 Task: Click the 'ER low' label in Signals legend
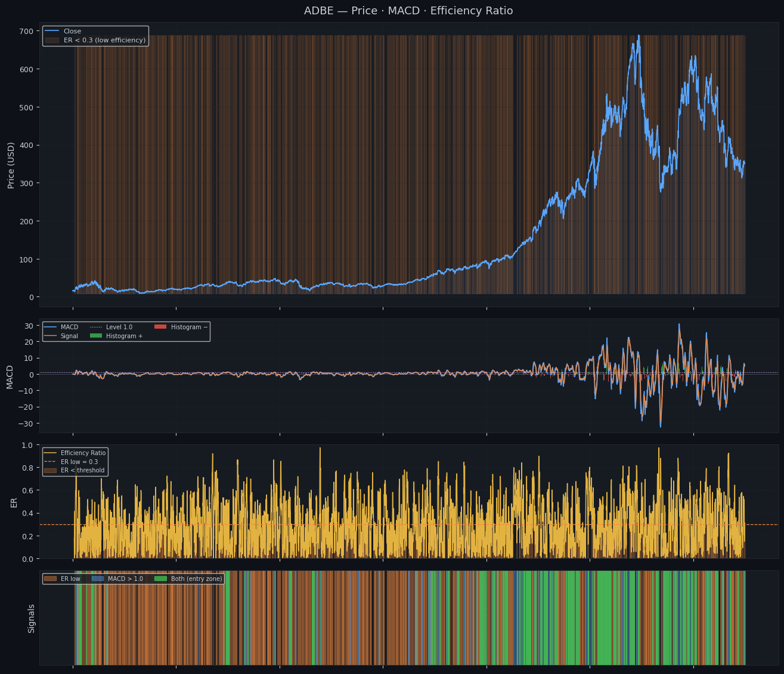tap(70, 579)
